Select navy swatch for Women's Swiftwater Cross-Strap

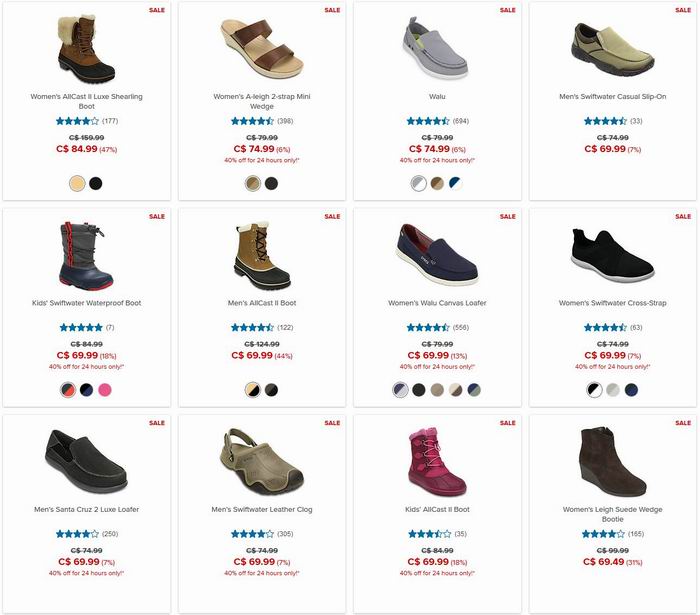point(631,390)
